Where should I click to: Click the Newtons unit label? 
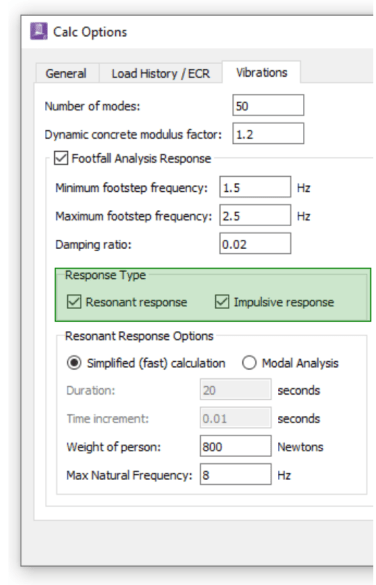300,447
